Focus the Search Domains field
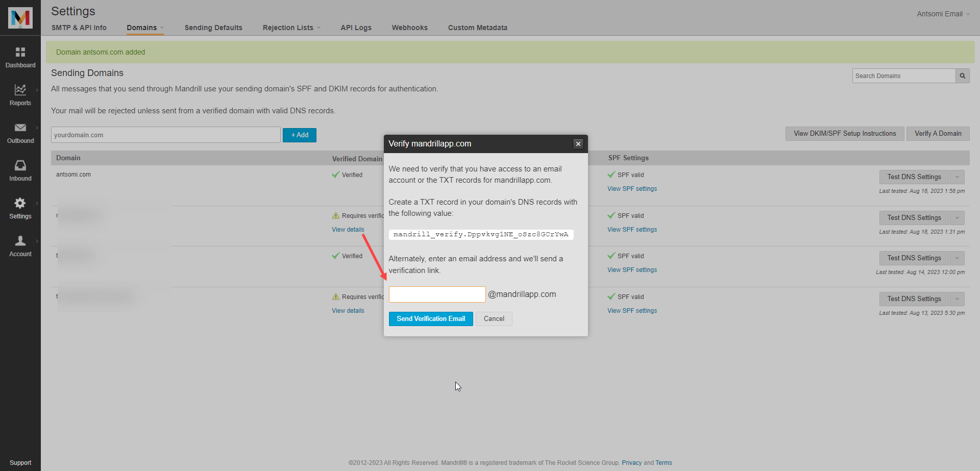The height and width of the screenshot is (471, 980). click(x=904, y=76)
